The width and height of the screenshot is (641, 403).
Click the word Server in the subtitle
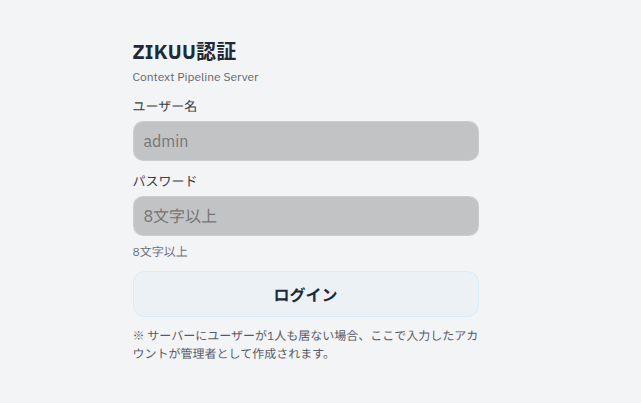[x=241, y=77]
